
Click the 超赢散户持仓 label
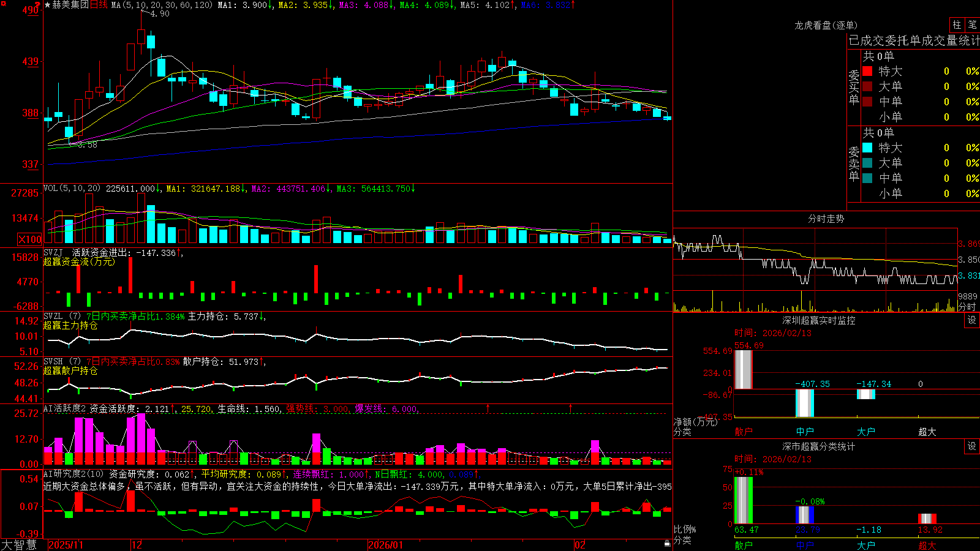70,370
